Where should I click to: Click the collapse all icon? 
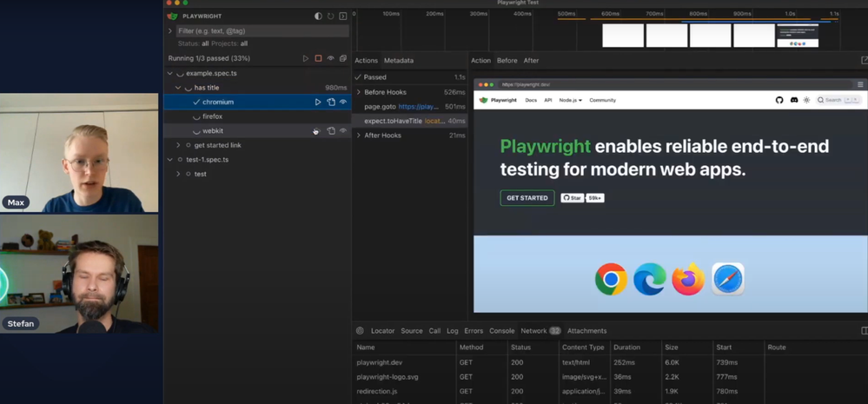[342, 58]
